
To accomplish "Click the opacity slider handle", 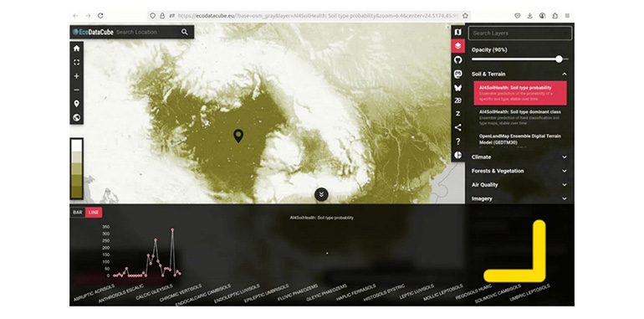I will (559, 59).
